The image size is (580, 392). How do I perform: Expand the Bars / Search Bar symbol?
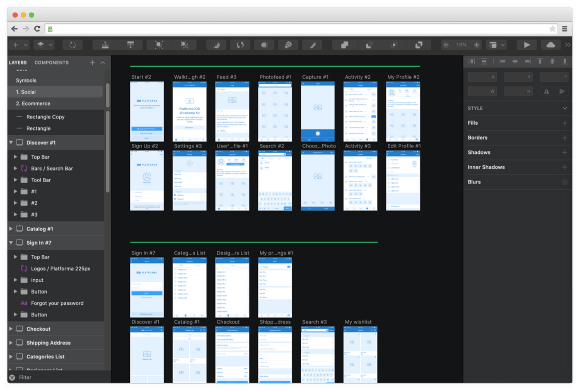coord(15,168)
